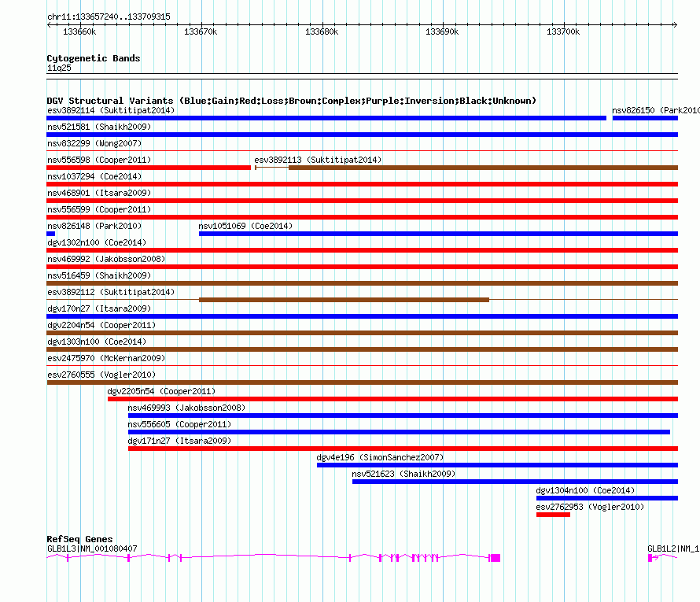Select the nsv556598 (Cooper2011) red loss bar
This screenshot has height=602, width=700.
click(x=149, y=168)
